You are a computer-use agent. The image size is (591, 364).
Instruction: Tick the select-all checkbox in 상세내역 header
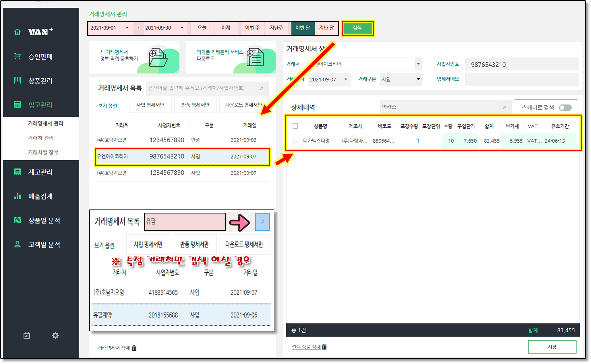295,126
